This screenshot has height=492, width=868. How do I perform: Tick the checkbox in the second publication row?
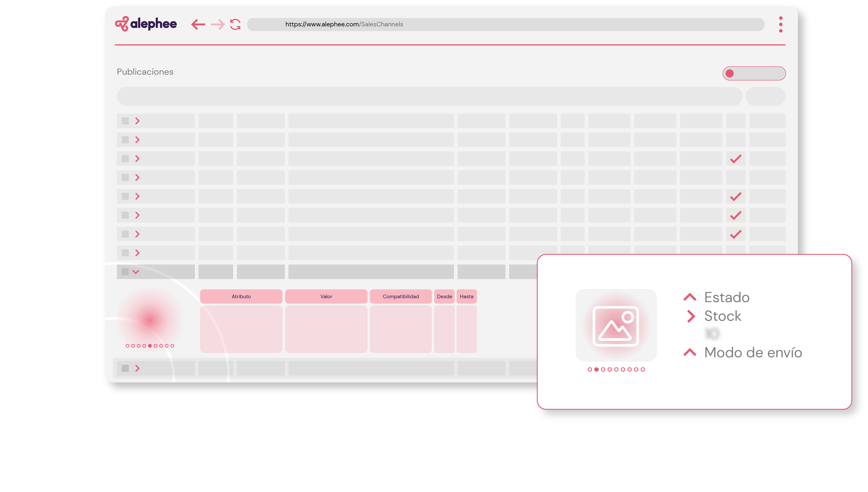tap(125, 140)
